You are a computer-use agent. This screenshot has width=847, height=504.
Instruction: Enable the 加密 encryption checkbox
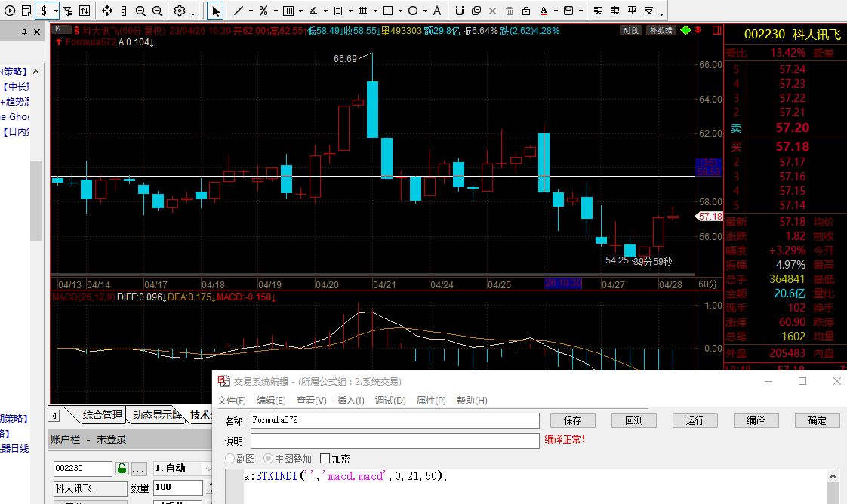[325, 459]
